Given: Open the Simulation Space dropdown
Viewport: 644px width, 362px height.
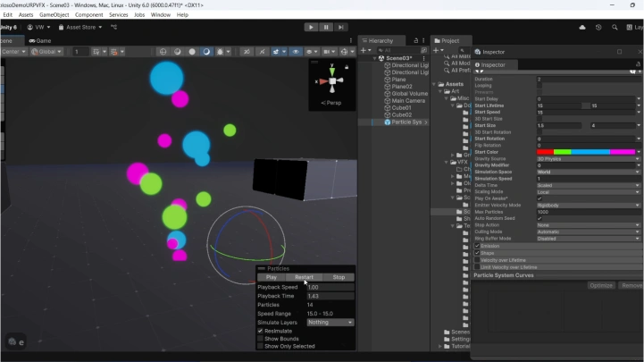Looking at the screenshot, I should pos(588,172).
